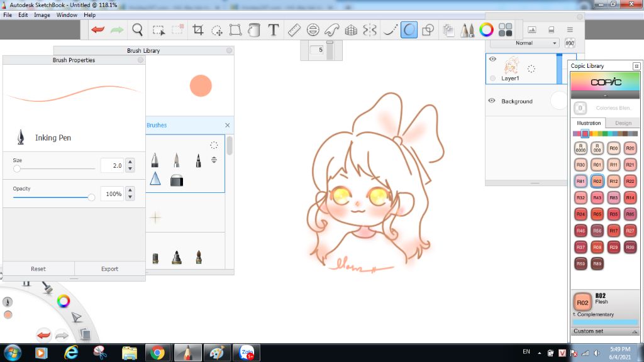This screenshot has width=644, height=362.
Task: Decrease brush Size with down arrow
Action: pyautogui.click(x=130, y=168)
